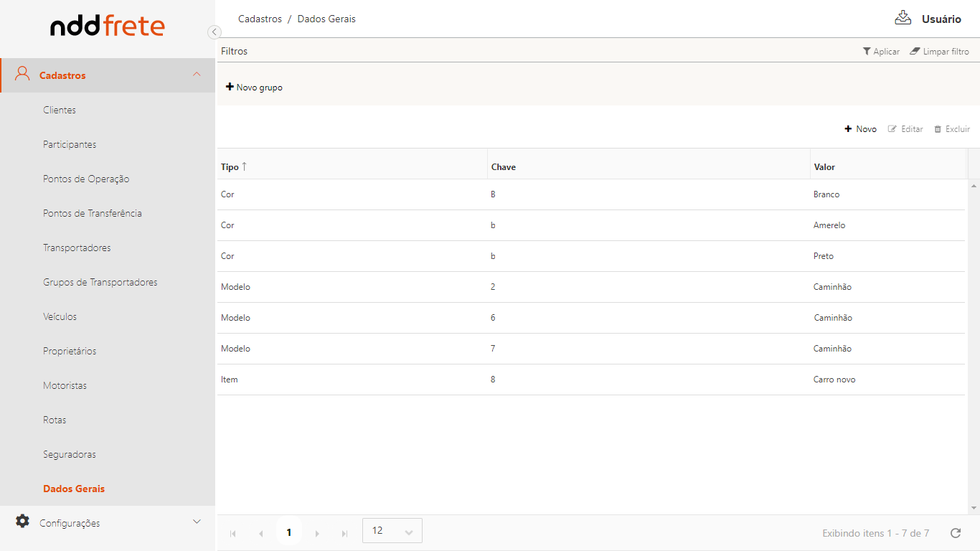This screenshot has width=980, height=551.
Task: Click the Configurações gear icon
Action: coord(23,522)
